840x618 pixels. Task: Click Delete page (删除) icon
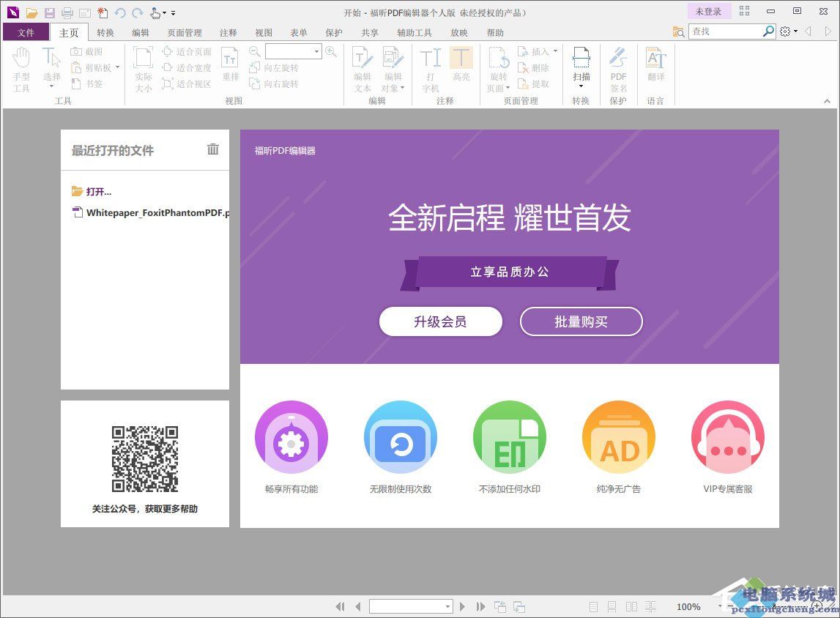click(x=534, y=67)
